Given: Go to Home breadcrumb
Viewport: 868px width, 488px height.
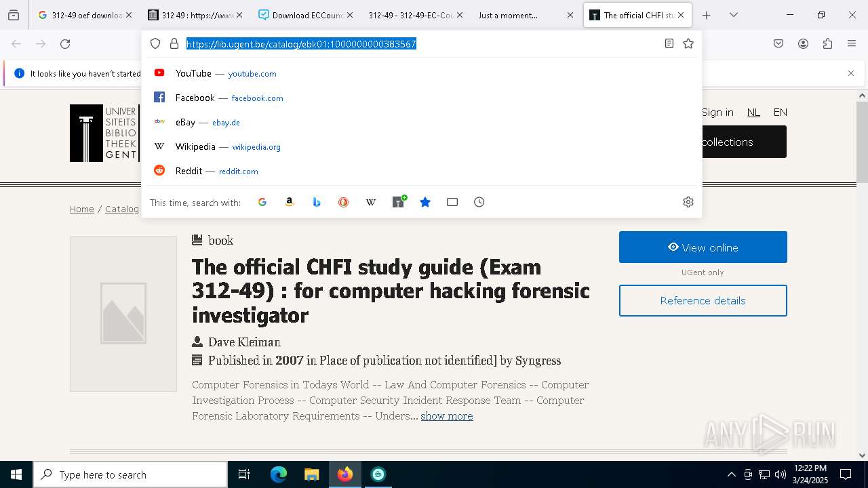Looking at the screenshot, I should click(82, 209).
